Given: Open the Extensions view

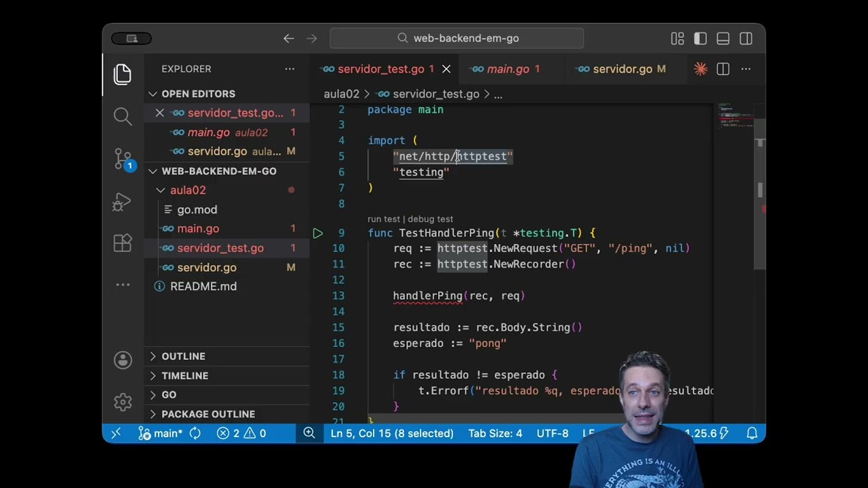Looking at the screenshot, I should (x=123, y=243).
